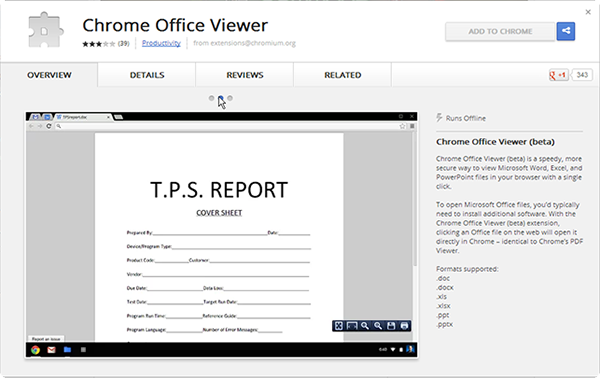
Task: Click the forward arrow in screenshot browser
Action: (40, 126)
